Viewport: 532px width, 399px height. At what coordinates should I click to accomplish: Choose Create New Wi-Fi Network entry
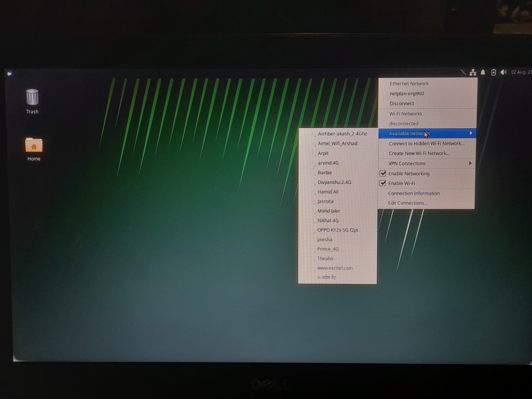(x=419, y=154)
